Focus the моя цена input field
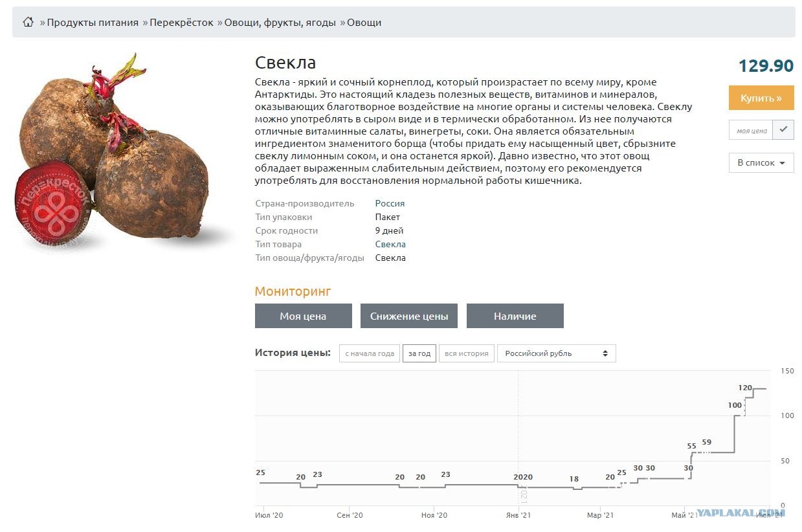This screenshot has height=532, width=802. [x=752, y=130]
